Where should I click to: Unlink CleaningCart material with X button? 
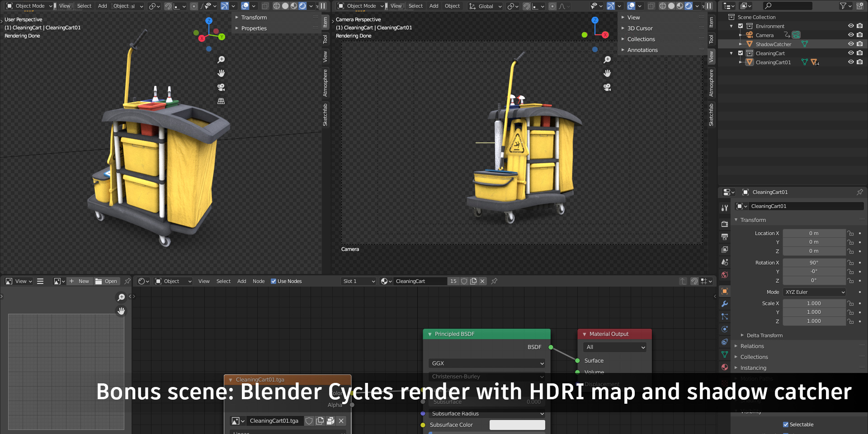pos(482,281)
